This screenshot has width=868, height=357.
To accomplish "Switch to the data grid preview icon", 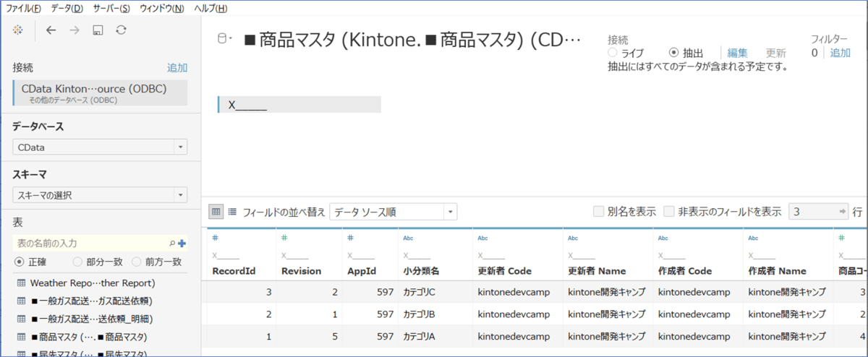I will tap(216, 212).
